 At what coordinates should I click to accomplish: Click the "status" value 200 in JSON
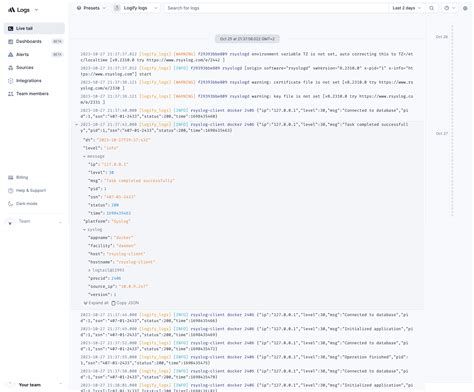[115, 205]
